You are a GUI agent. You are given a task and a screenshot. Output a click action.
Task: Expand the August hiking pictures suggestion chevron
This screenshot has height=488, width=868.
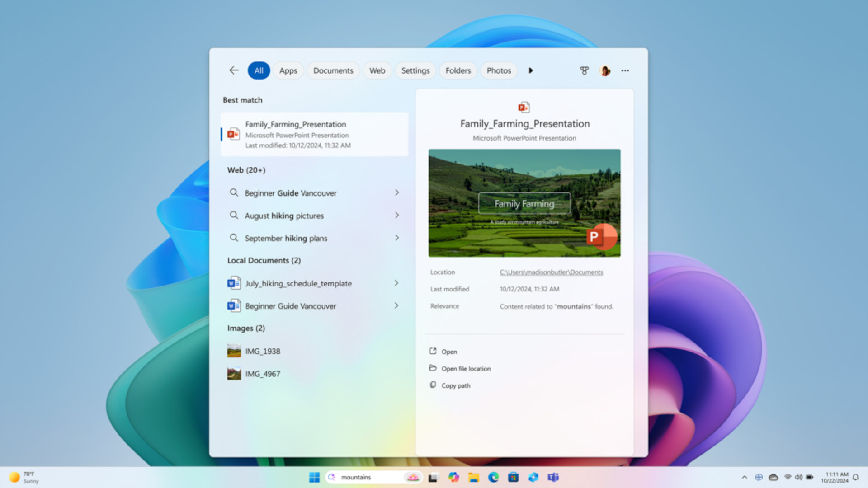(396, 216)
